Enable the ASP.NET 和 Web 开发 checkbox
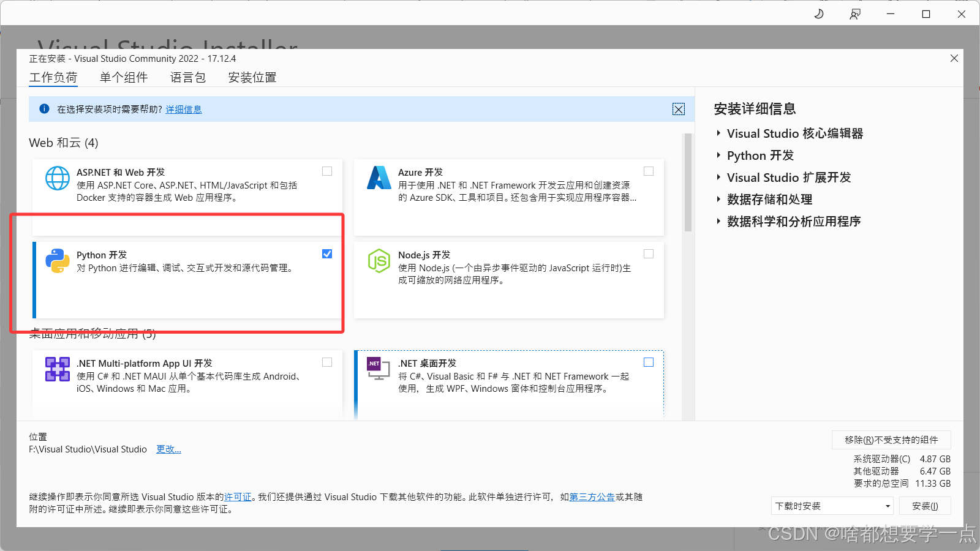The image size is (980, 551). [327, 171]
